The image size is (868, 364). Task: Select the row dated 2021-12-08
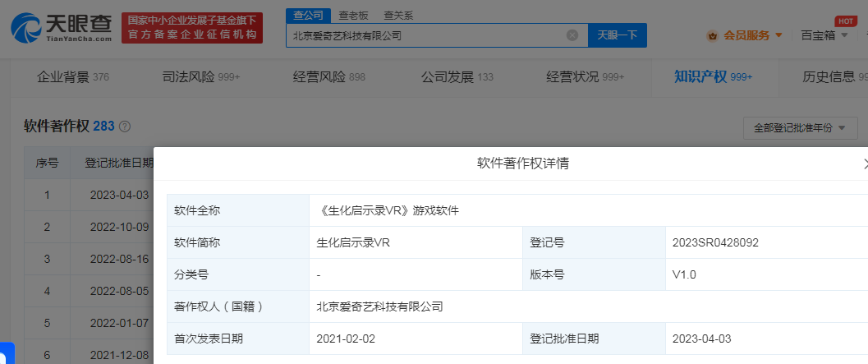(x=89, y=353)
